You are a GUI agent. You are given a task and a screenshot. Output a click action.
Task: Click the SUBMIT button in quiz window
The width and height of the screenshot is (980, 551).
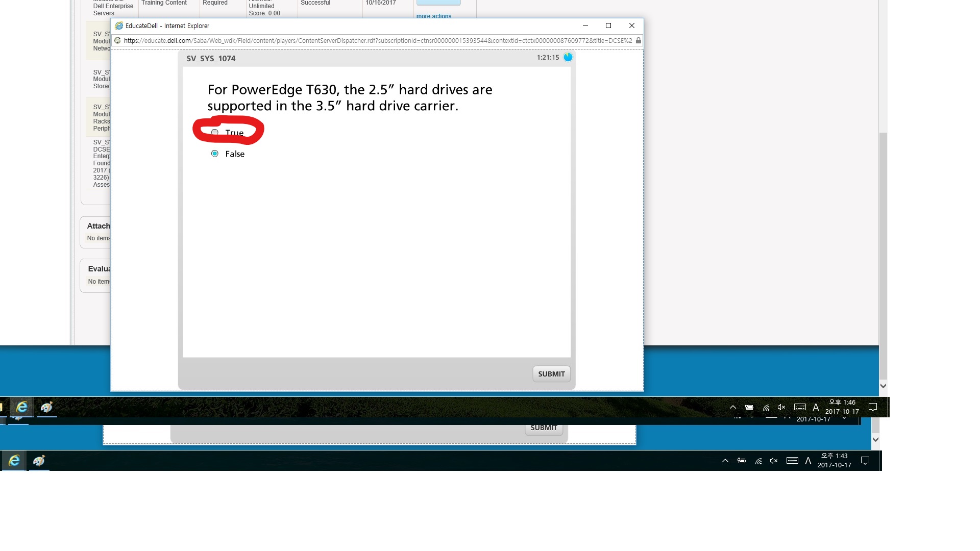tap(551, 374)
